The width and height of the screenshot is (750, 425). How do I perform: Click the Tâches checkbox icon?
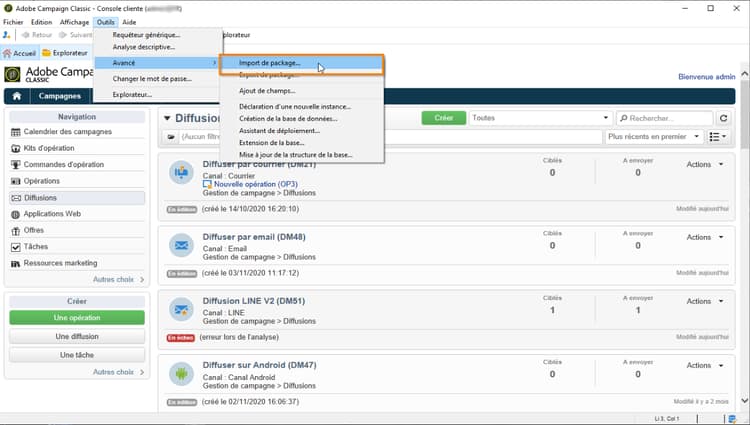16,247
